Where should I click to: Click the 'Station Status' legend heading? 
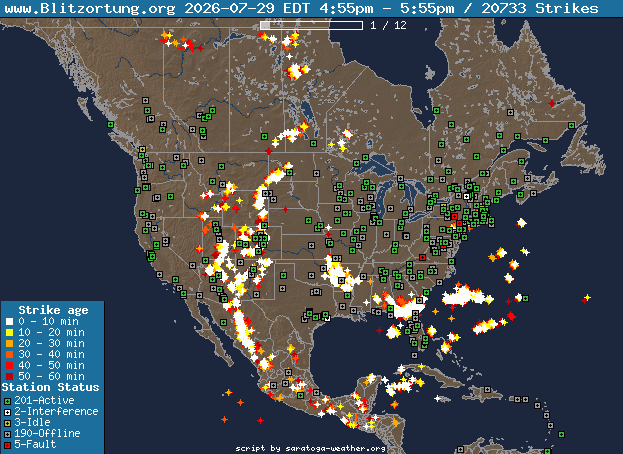(x=50, y=387)
